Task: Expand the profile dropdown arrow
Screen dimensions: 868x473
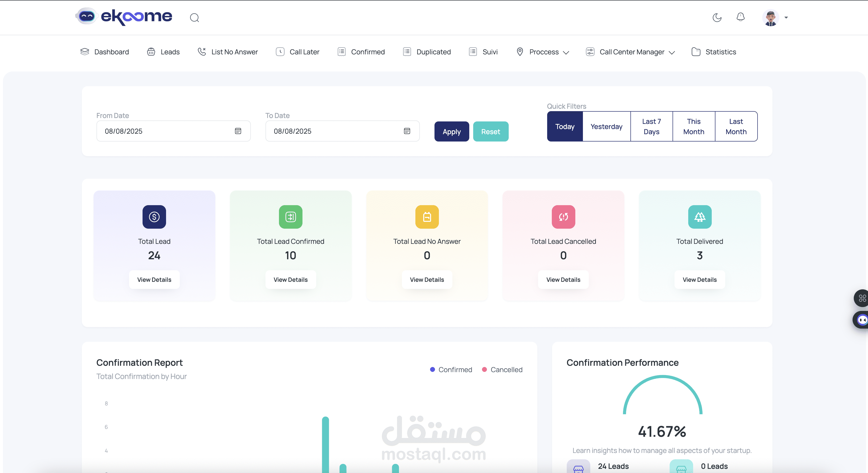Action: [786, 18]
